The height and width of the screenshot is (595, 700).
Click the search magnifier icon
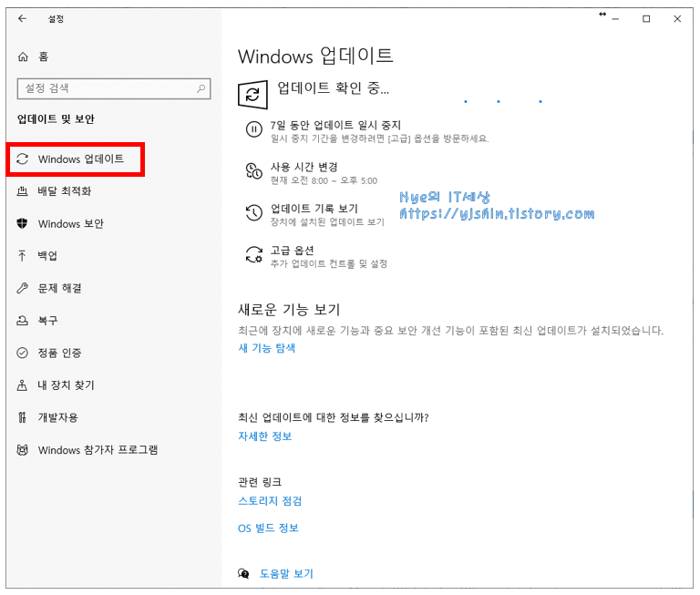[201, 88]
